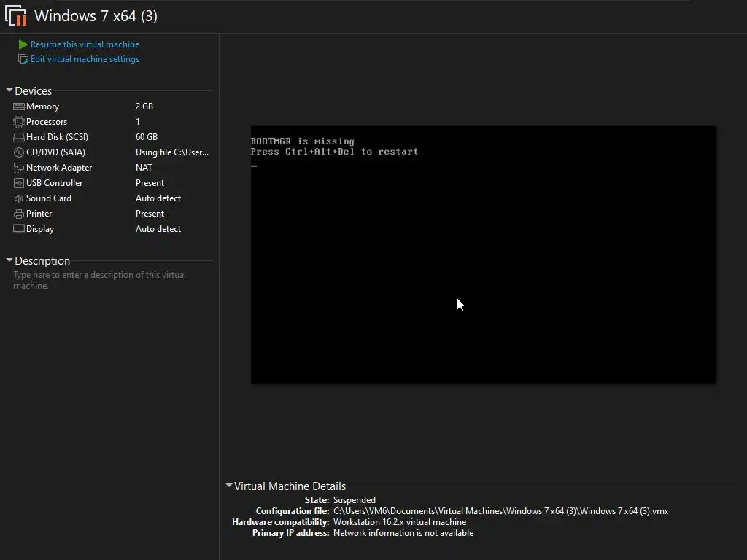Select the Processors CPU icon

click(x=18, y=122)
